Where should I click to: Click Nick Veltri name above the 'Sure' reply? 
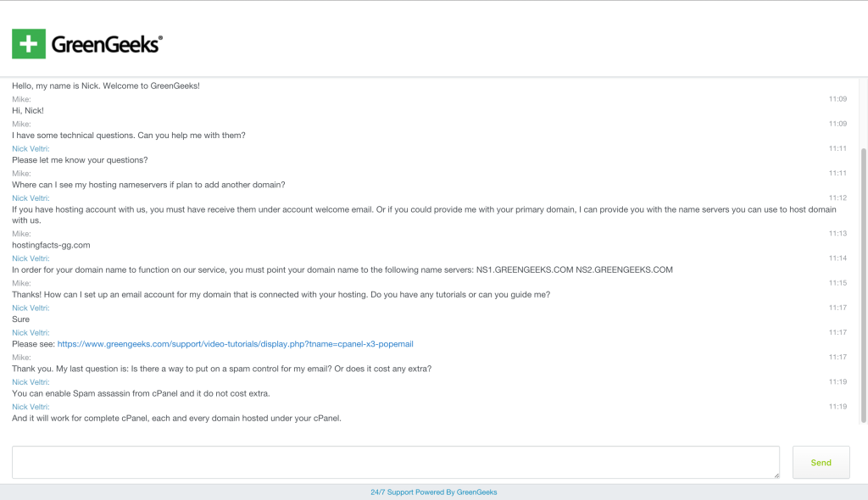(x=31, y=308)
